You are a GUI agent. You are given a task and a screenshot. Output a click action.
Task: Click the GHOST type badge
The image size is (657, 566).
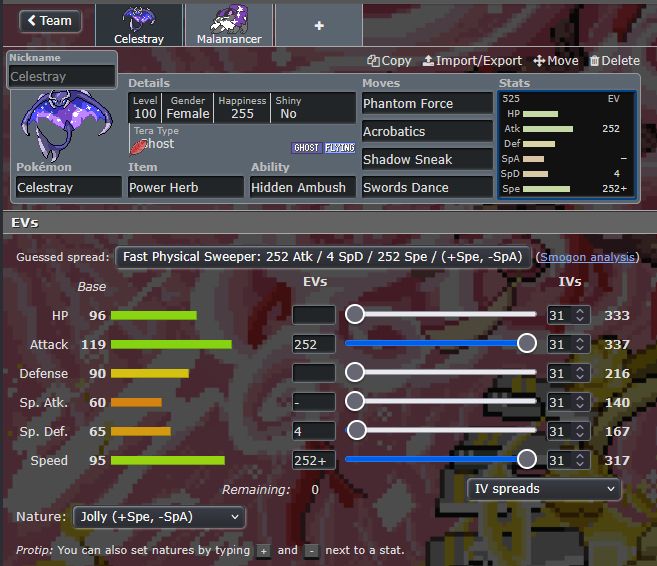(306, 148)
